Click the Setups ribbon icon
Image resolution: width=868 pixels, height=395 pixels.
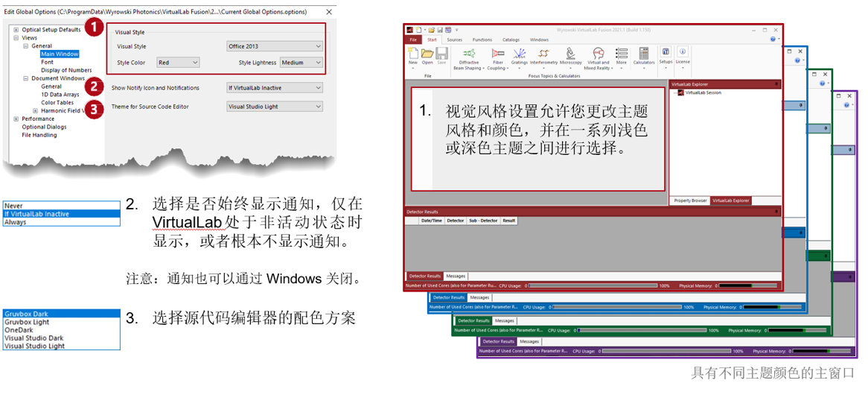pyautogui.click(x=666, y=52)
